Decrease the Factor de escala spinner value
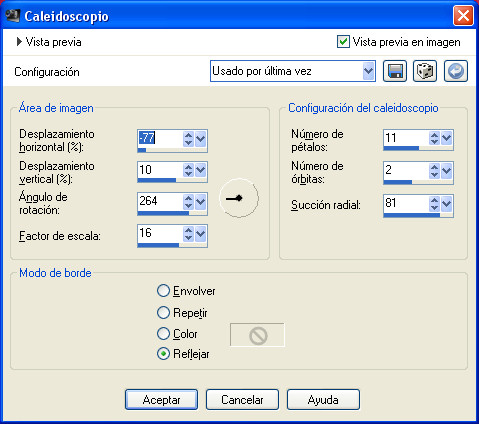479x424 pixels. [x=188, y=237]
